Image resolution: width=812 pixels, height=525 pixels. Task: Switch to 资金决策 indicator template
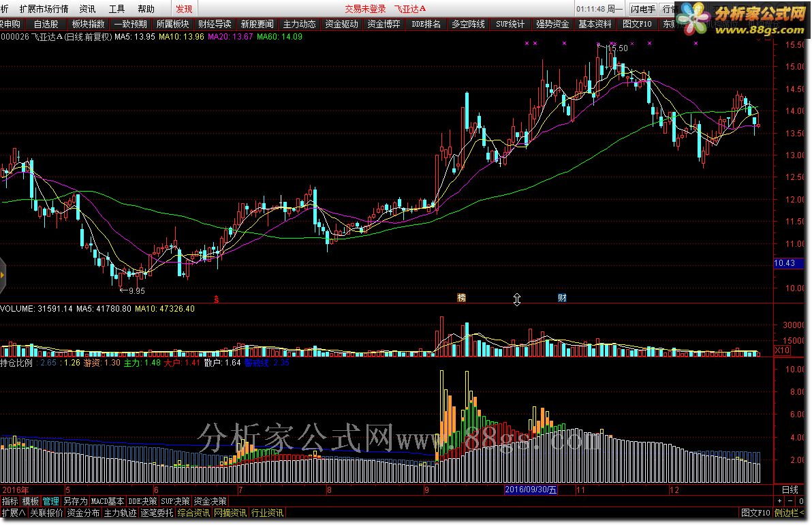click(x=210, y=501)
